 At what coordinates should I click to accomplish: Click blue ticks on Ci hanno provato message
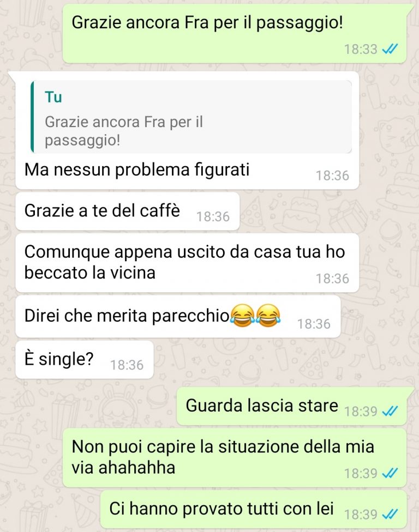click(390, 515)
